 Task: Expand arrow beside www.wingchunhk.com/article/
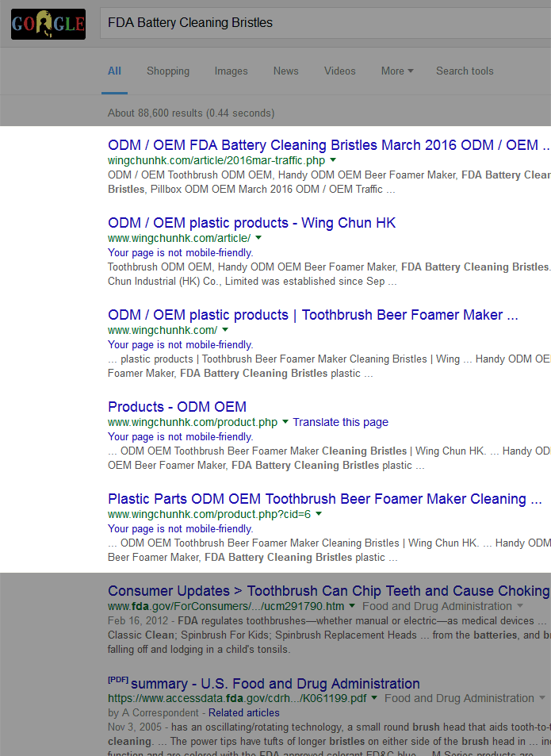(x=258, y=237)
